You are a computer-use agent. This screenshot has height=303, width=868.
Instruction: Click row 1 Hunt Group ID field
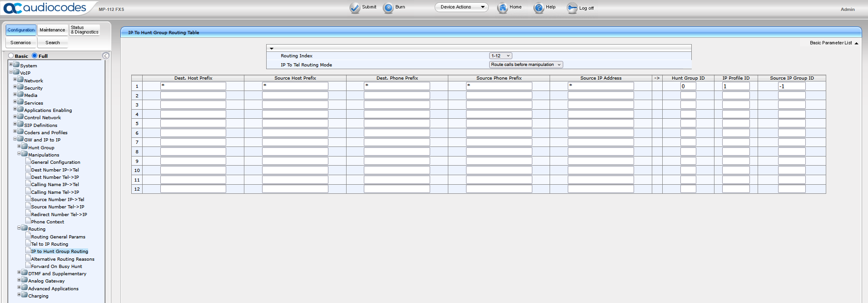pos(688,86)
